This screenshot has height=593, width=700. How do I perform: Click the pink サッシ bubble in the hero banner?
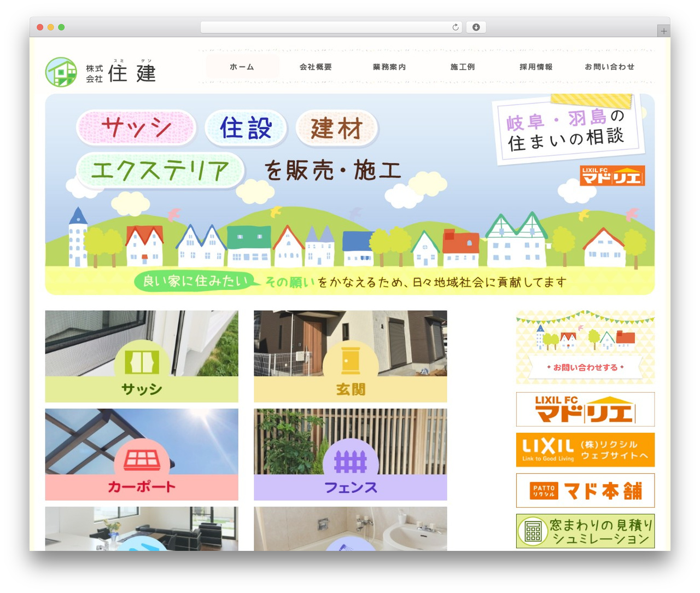136,128
